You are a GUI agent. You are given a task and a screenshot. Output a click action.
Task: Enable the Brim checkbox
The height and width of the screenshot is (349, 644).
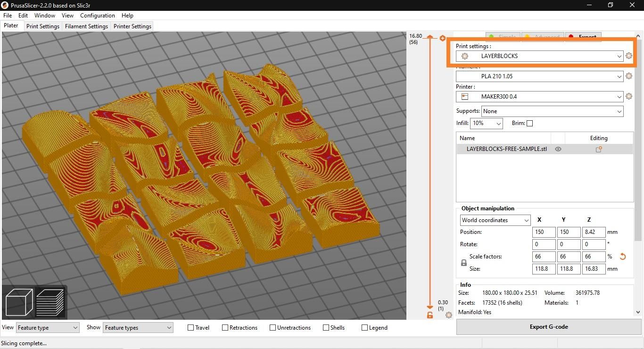tap(529, 123)
